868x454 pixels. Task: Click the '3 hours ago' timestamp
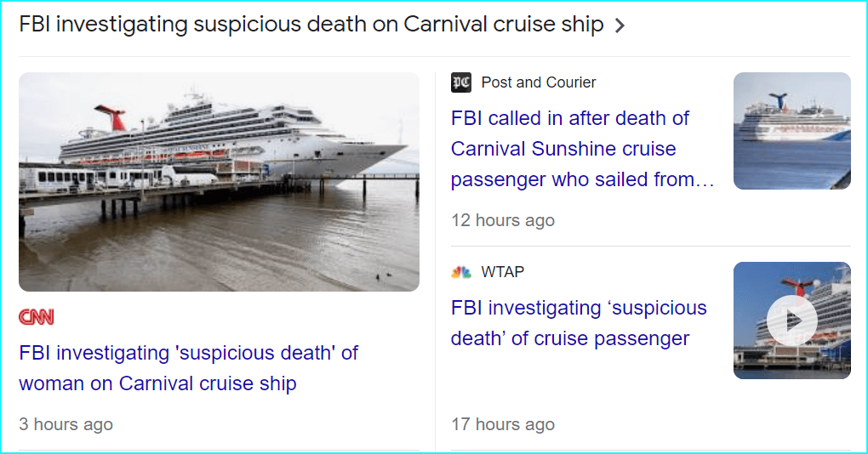pyautogui.click(x=66, y=424)
